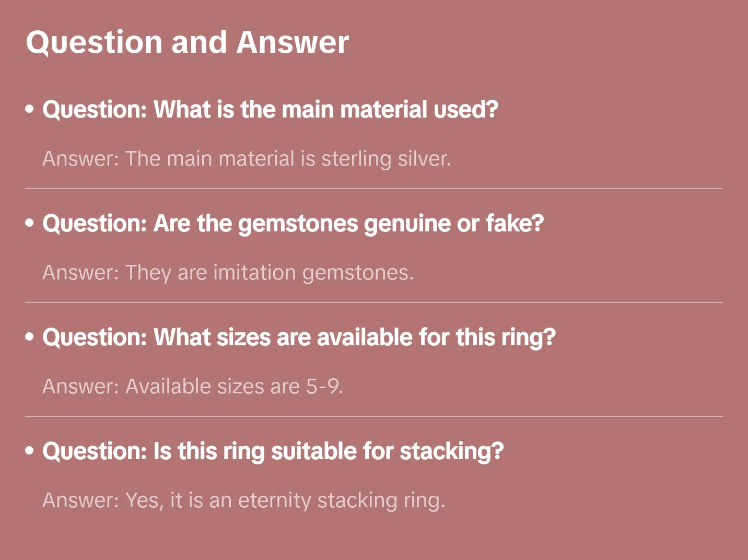Click the bullet before the gemstones question
The width and height of the screenshot is (748, 560).
(x=30, y=223)
